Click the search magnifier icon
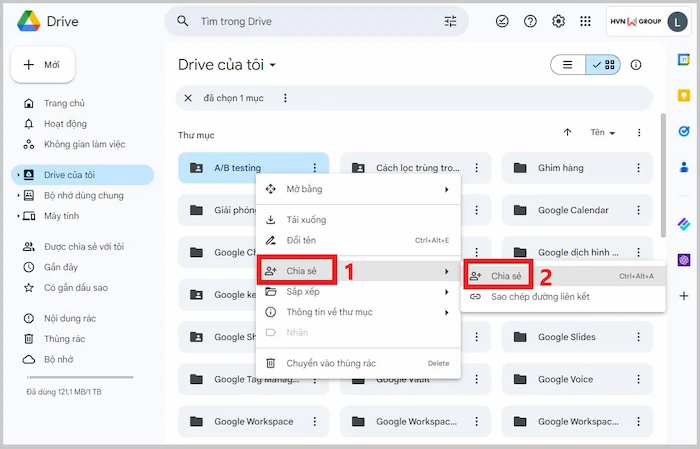 [182, 21]
